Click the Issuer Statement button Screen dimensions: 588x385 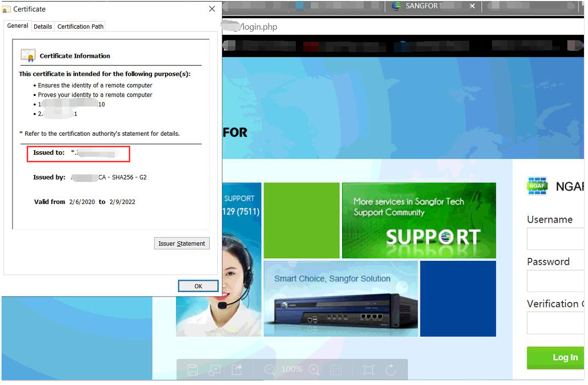click(182, 244)
